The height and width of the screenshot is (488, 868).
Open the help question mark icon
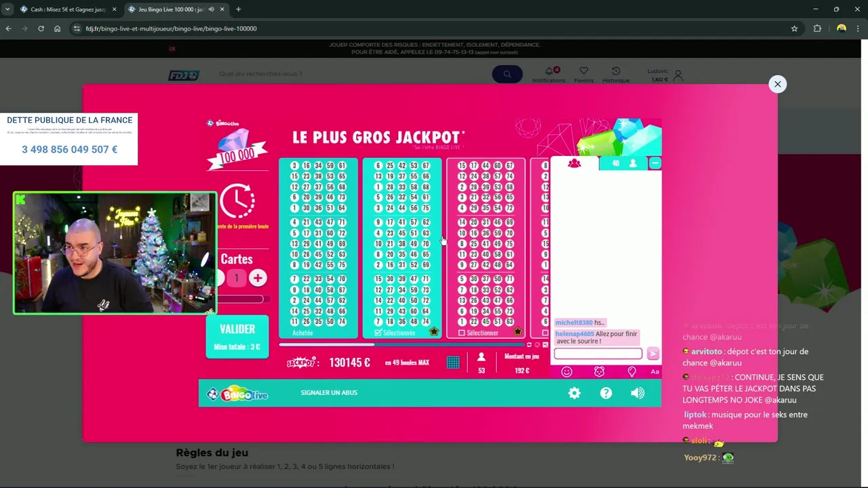[x=606, y=393]
